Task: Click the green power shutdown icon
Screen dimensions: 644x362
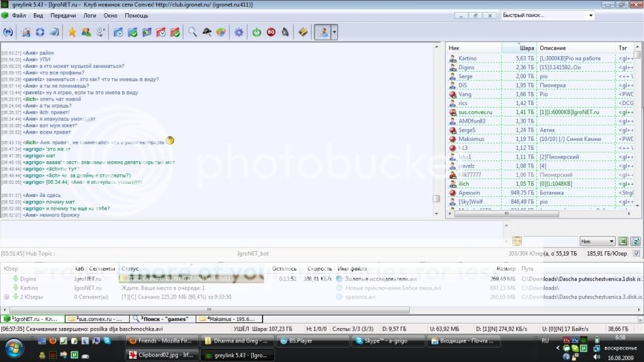Action: (257, 32)
